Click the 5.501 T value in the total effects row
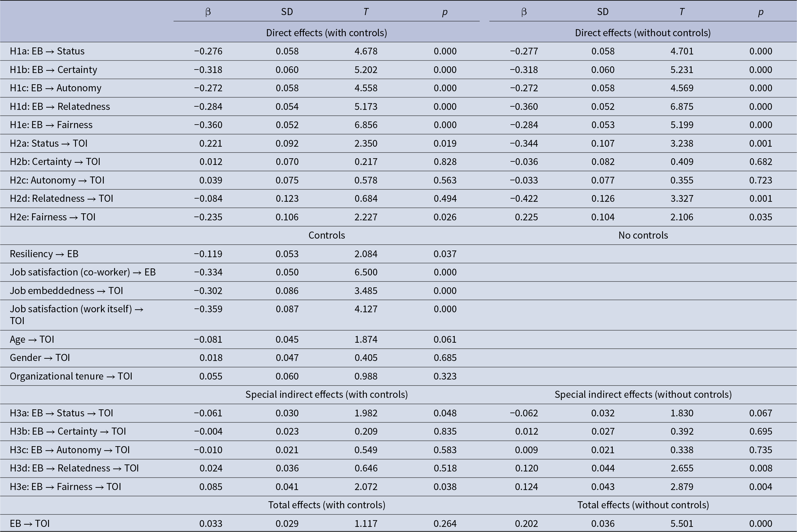Image resolution: width=797 pixels, height=532 pixels. (x=682, y=523)
